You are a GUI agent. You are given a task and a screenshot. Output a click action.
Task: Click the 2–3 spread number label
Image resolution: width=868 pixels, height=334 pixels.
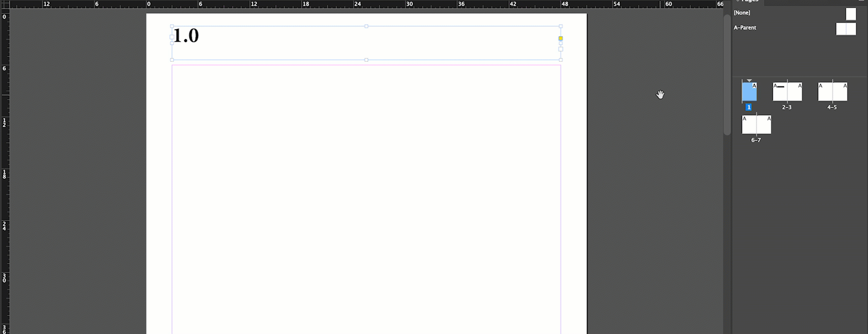coord(787,107)
